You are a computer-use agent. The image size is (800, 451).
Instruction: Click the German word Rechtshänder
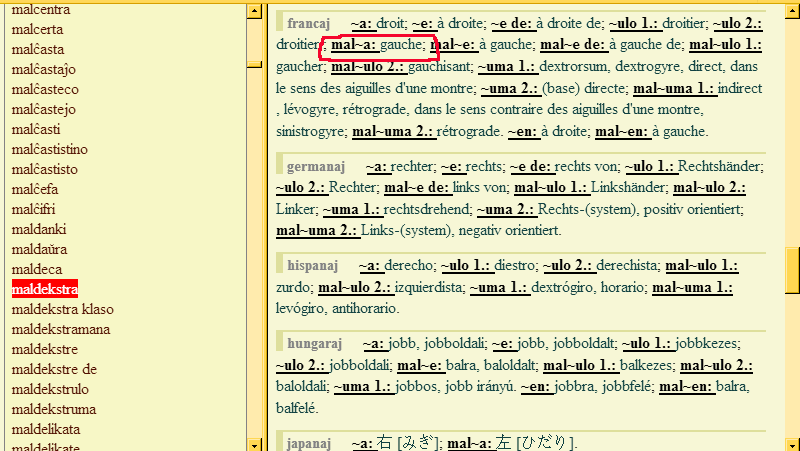719,166
